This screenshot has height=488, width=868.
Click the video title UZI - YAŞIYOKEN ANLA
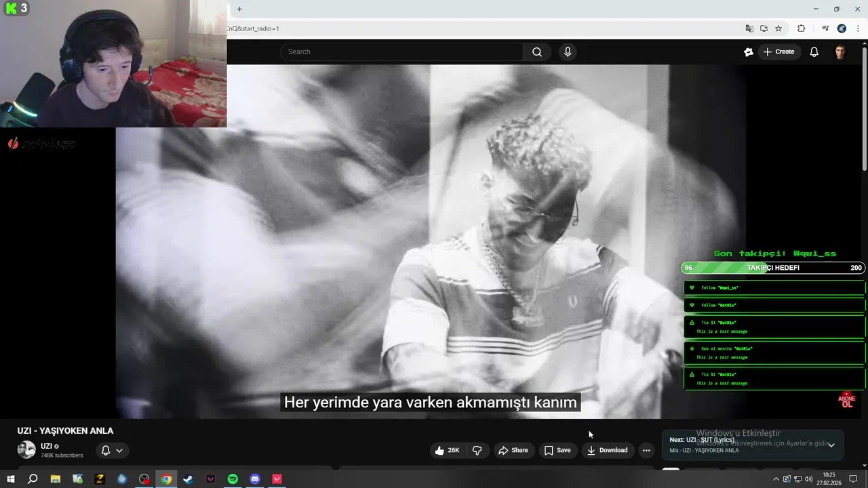click(x=66, y=431)
